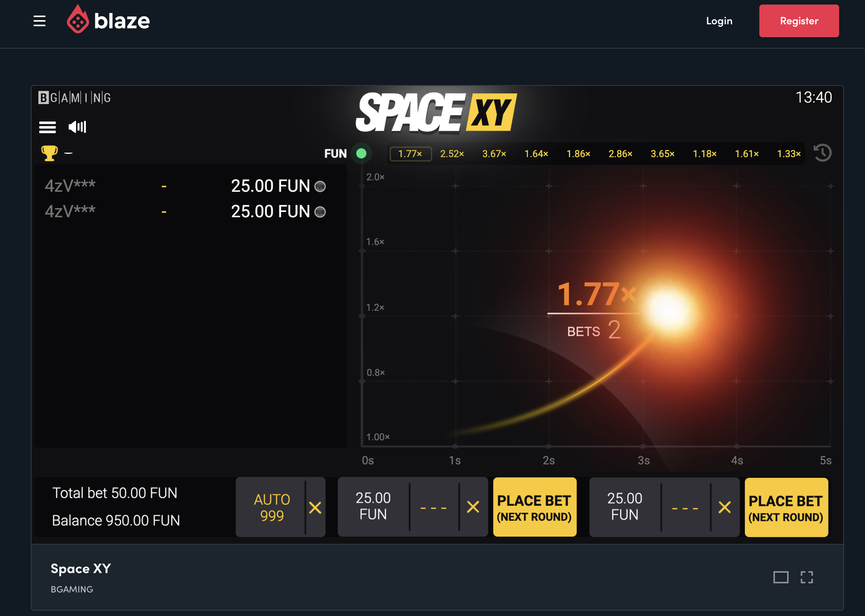Viewport: 865px width, 616px height.
Task: Select the 1.77× result in history bar
Action: [x=410, y=154]
